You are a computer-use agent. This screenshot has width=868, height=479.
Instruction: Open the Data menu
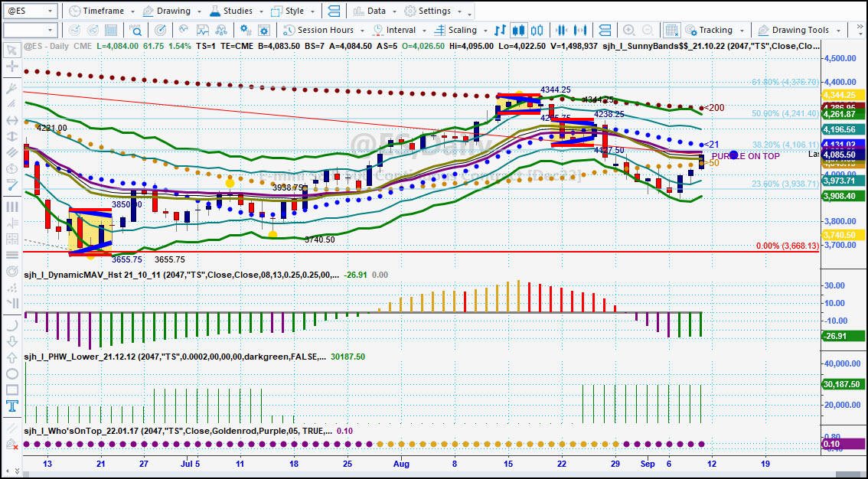374,11
